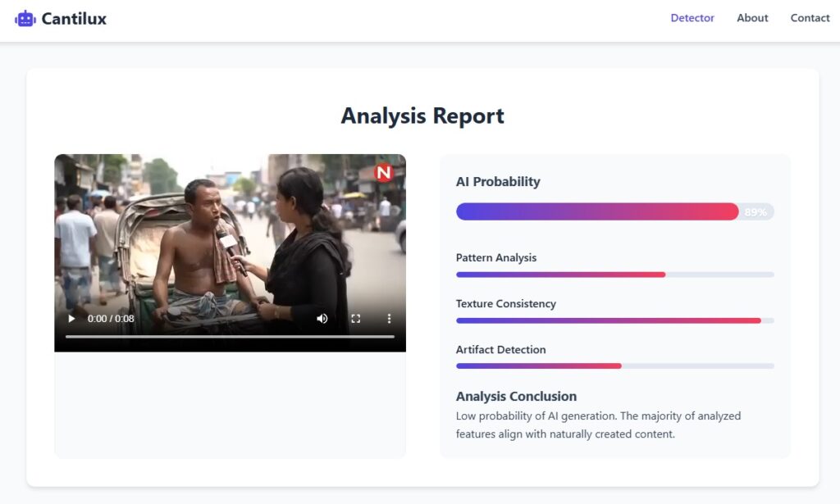The width and height of the screenshot is (840, 504).
Task: Click the Pattern Analysis progress bar
Action: tap(614, 275)
